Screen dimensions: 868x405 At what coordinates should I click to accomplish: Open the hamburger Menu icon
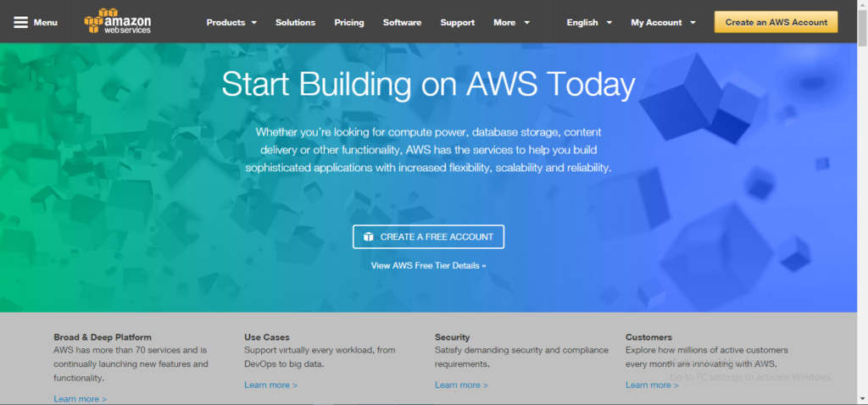coord(21,22)
